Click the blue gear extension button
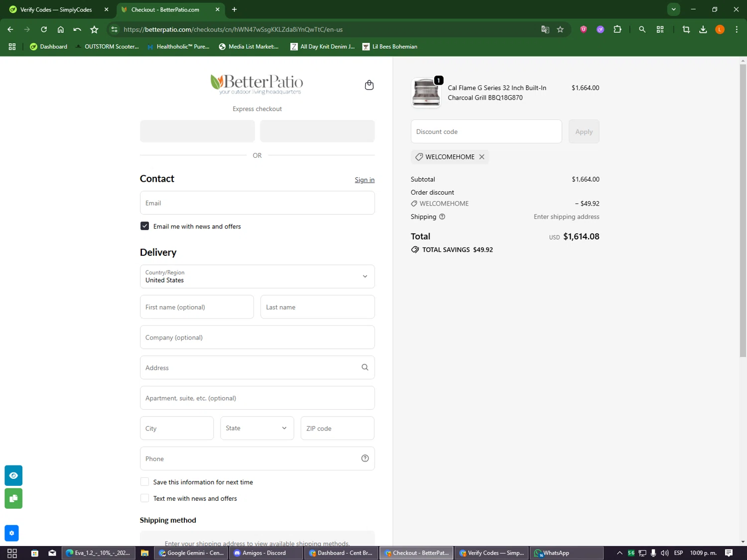Viewport: 747px width, 560px height. [11, 533]
